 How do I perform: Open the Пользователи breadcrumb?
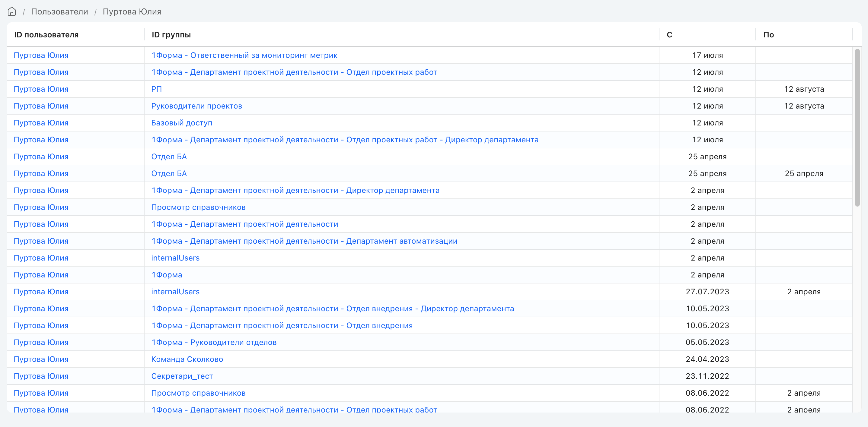click(x=59, y=12)
